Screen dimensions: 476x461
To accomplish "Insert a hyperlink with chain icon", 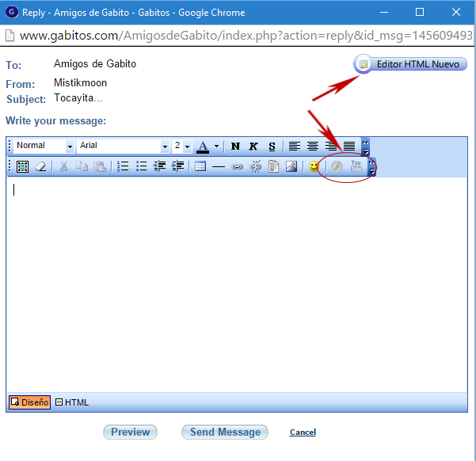I will pos(237,167).
